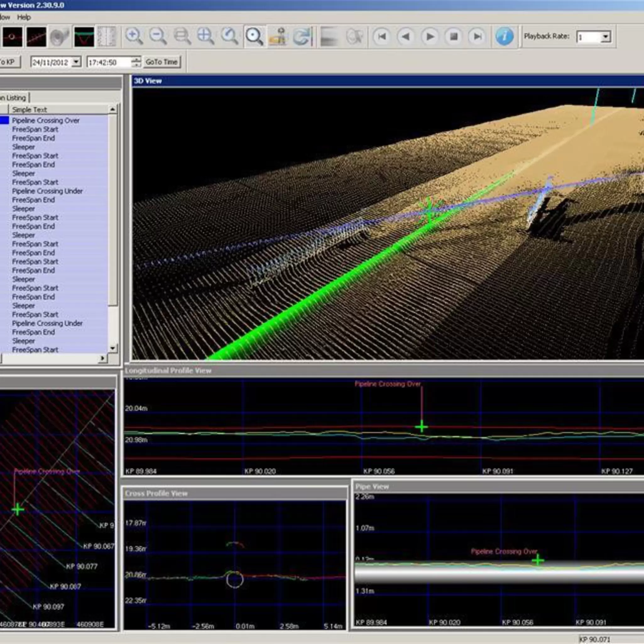Switch to the Listing tab
The image size is (644, 644).
[x=15, y=98]
